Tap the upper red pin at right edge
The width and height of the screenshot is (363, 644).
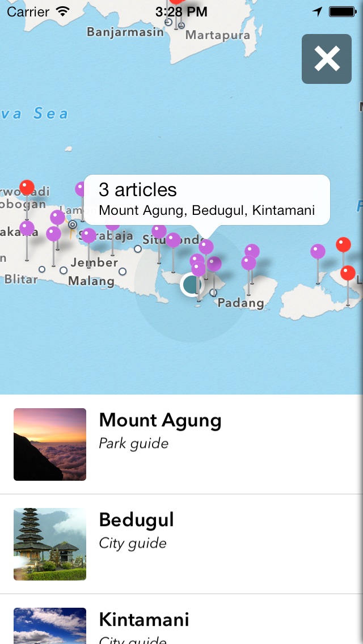click(x=343, y=245)
